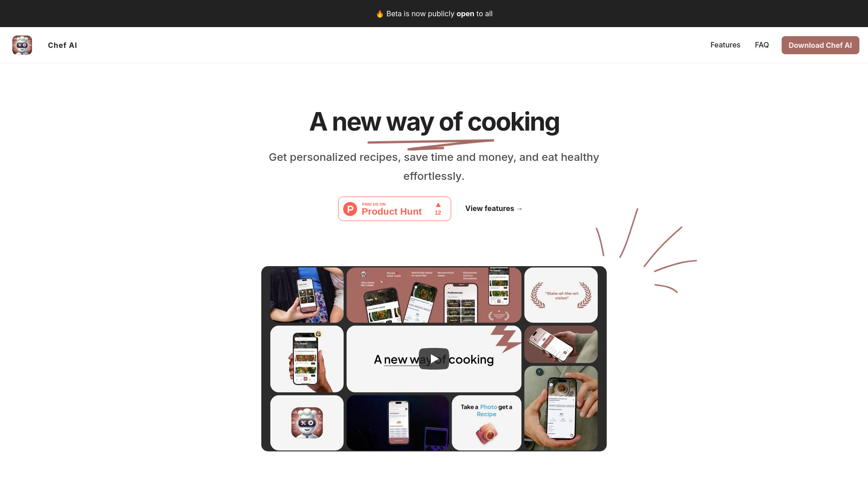This screenshot has width=868, height=488.
Task: Click the Chef AI app icon in grid
Action: tap(307, 423)
